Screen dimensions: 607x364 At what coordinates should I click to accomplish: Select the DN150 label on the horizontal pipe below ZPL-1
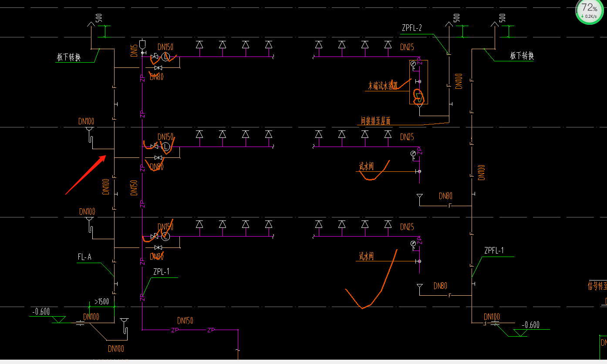click(185, 321)
